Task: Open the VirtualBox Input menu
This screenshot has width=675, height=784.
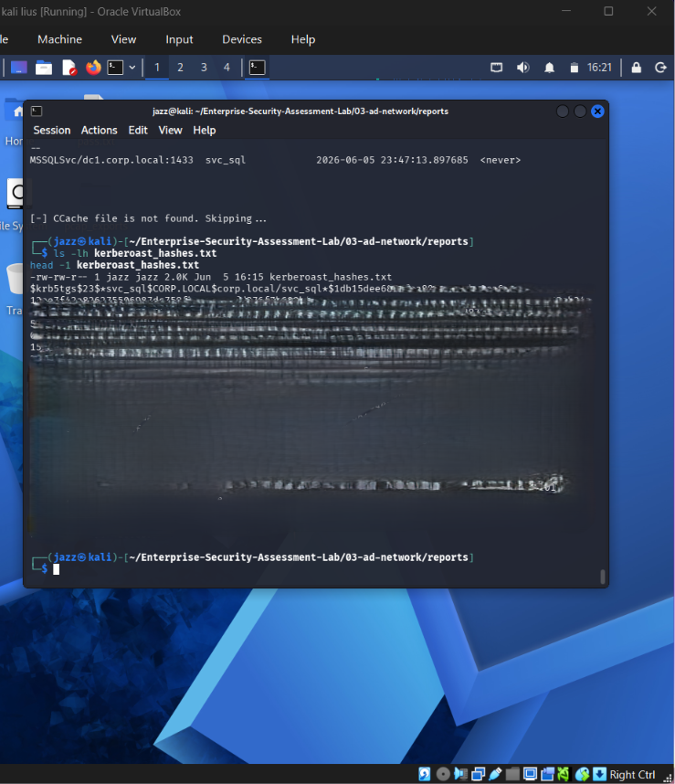Action: [179, 39]
